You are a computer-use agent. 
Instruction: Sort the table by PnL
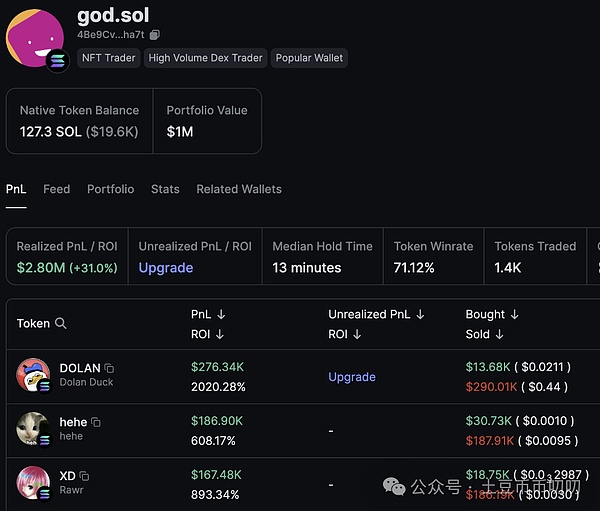(221, 314)
